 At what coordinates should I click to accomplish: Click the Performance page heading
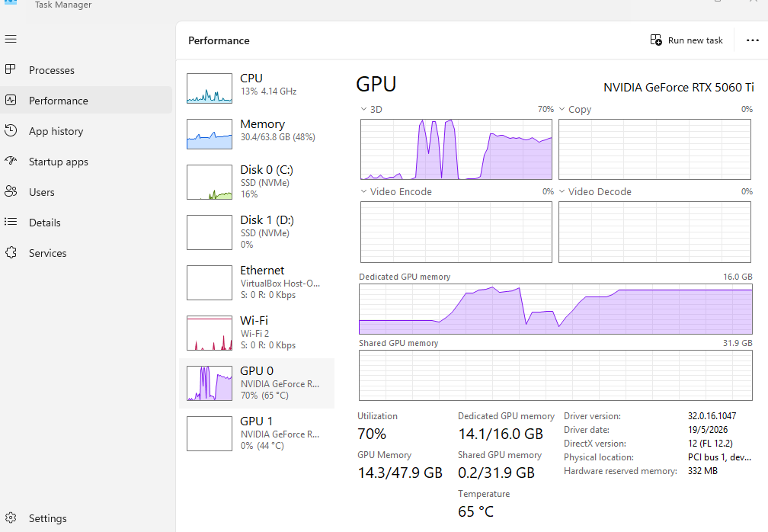tap(219, 40)
